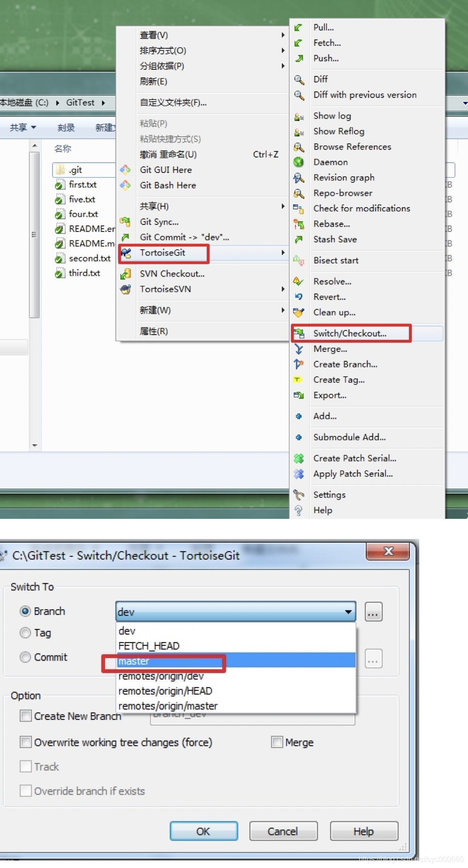Click the Settings wrench icon

[299, 495]
